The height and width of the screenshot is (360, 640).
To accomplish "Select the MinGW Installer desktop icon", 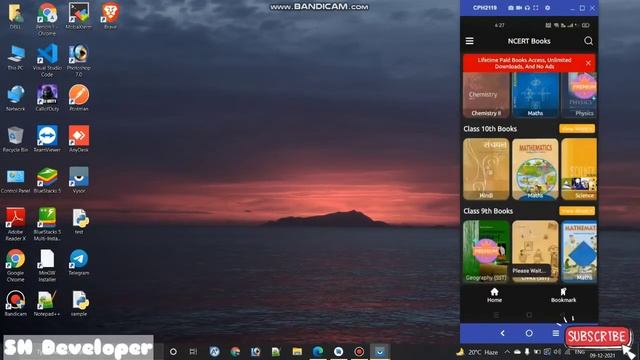I will click(47, 265).
